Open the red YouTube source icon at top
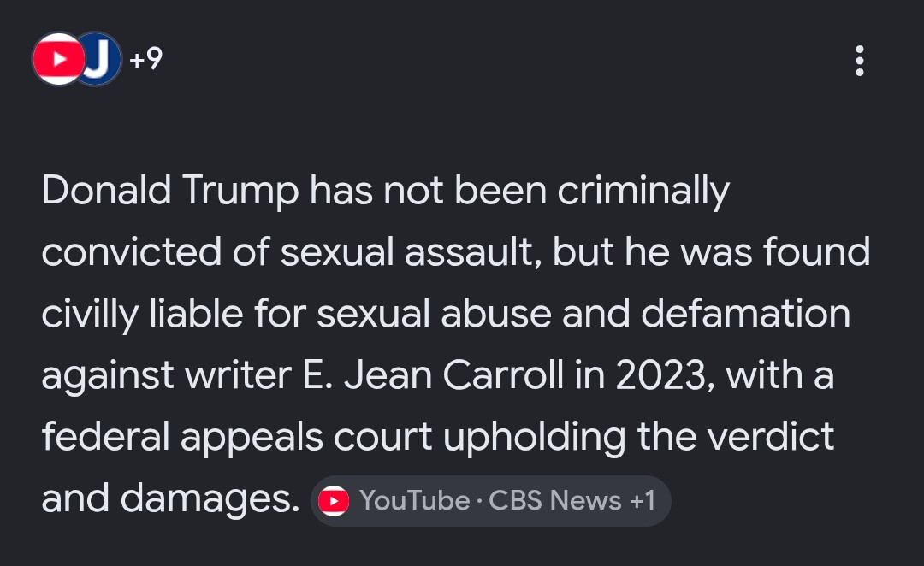 [x=58, y=59]
